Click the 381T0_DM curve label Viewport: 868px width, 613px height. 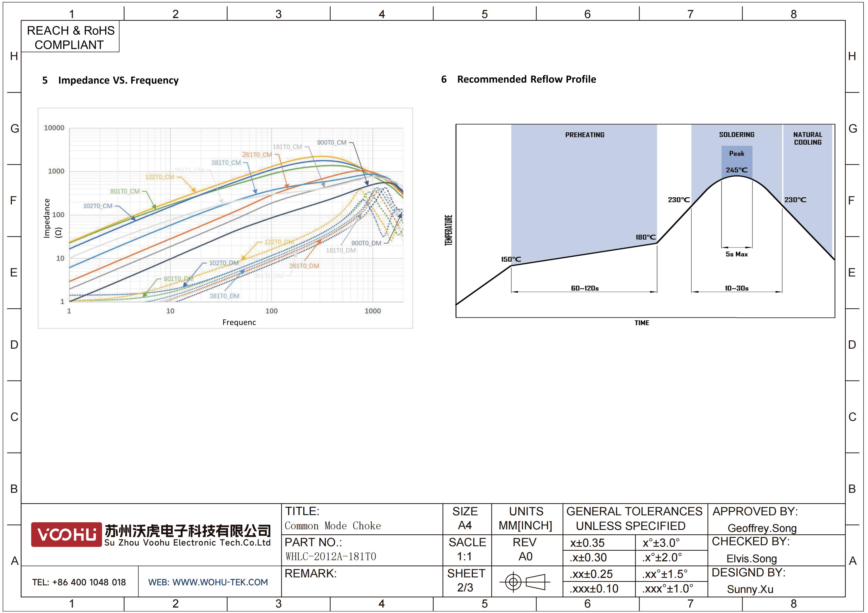click(225, 296)
